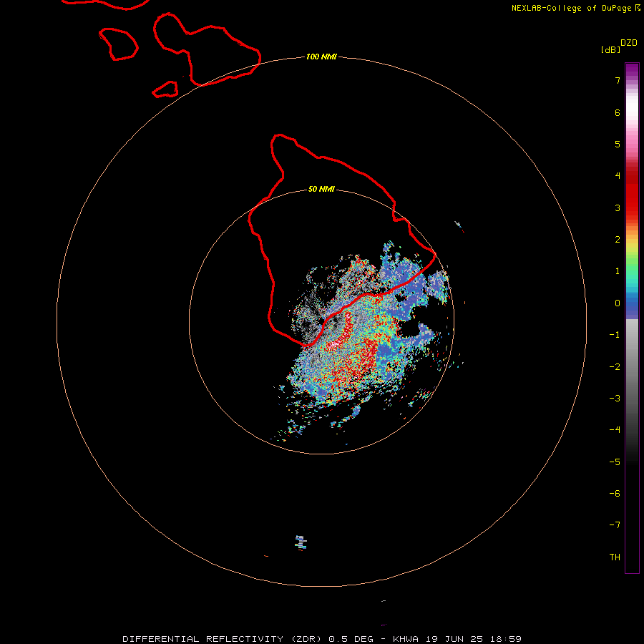
Task: Click the 6 value on color scale
Action: (618, 113)
